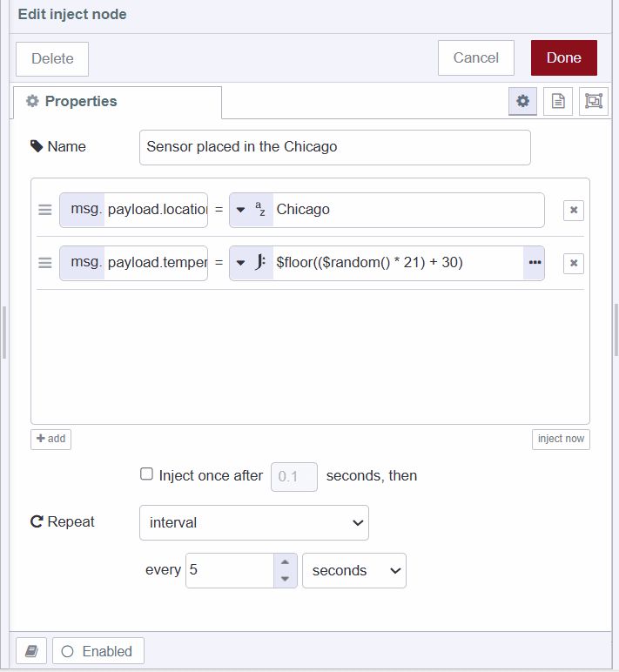Increase the repeat interval value

[285, 561]
